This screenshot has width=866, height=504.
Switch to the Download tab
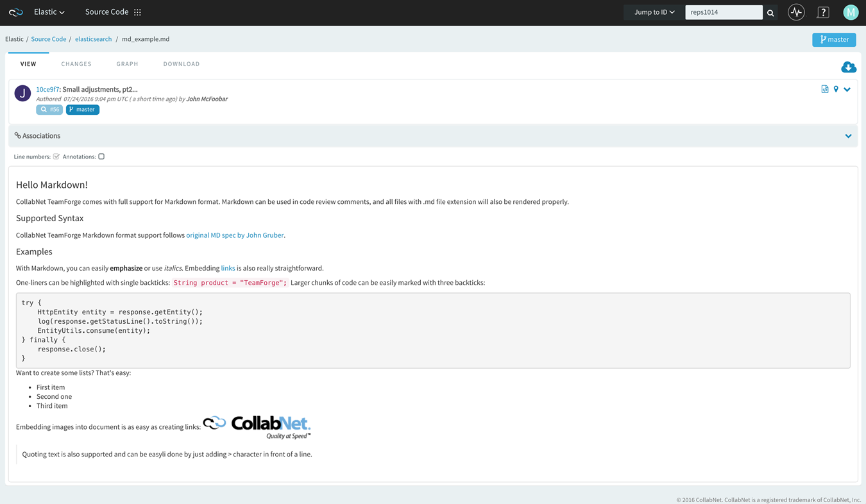pyautogui.click(x=182, y=64)
